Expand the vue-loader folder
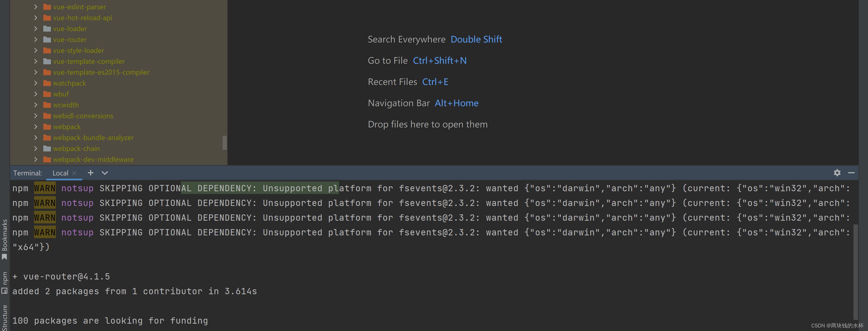The height and width of the screenshot is (331, 868). coord(36,29)
